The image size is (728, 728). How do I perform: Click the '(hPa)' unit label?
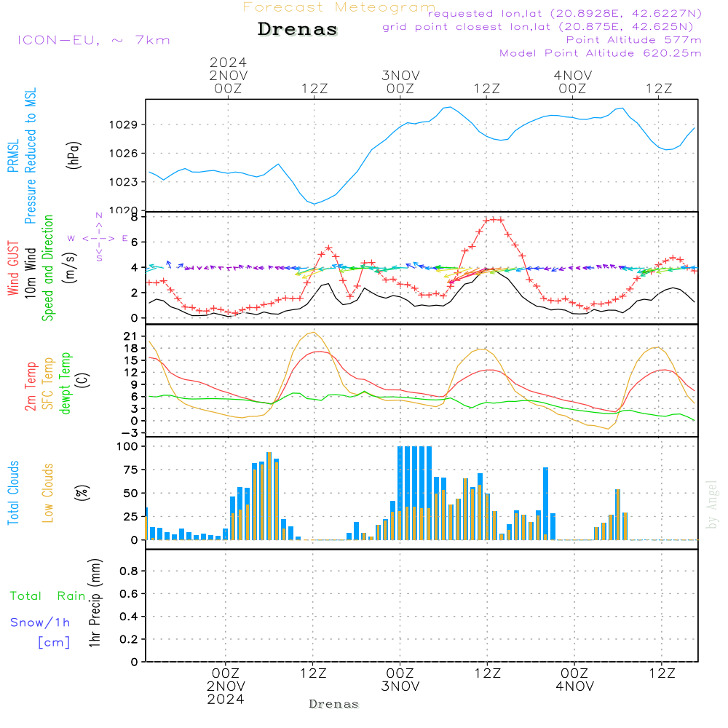74,155
